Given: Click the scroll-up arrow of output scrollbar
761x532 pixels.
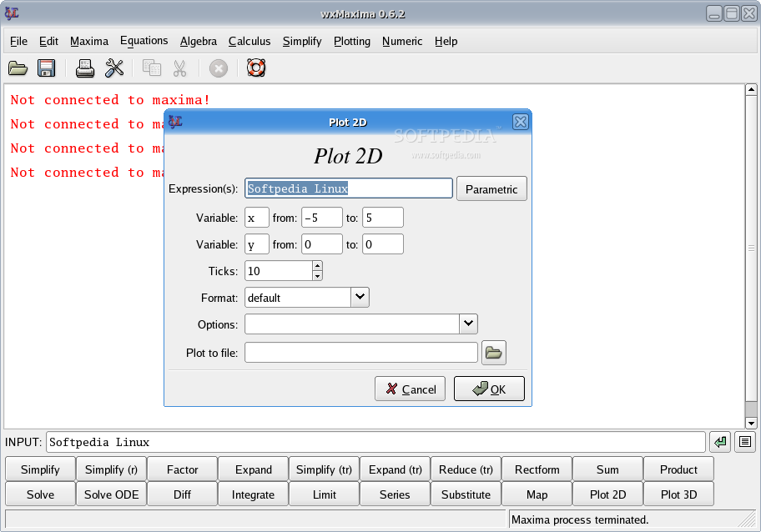Looking at the screenshot, I should [x=751, y=90].
